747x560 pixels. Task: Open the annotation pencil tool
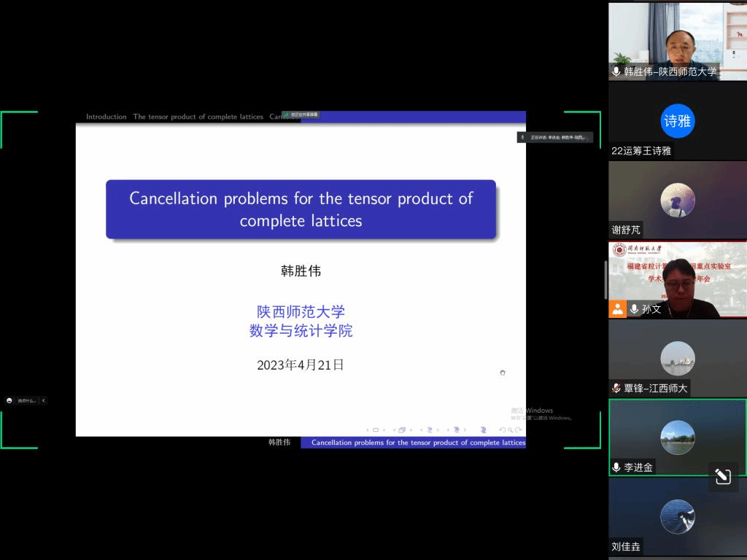point(723,477)
